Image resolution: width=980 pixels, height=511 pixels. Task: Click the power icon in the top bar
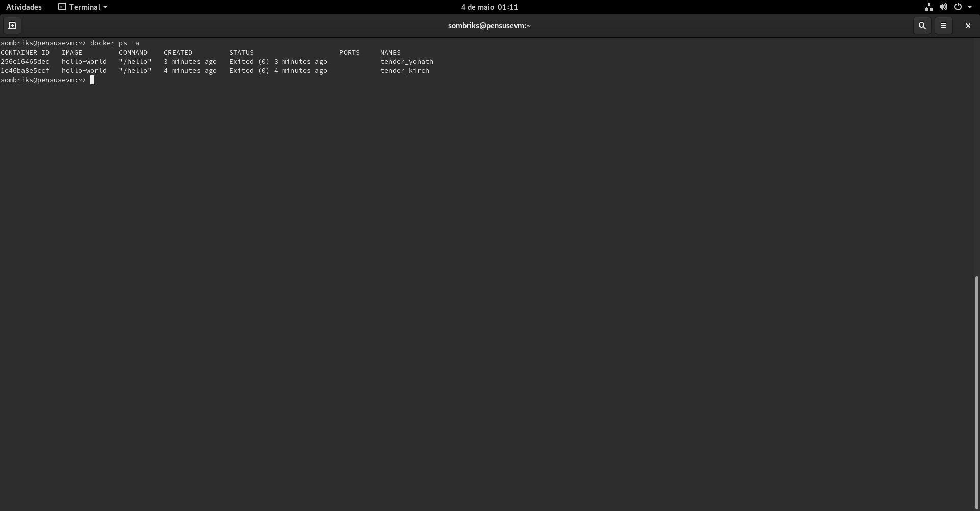coord(958,7)
